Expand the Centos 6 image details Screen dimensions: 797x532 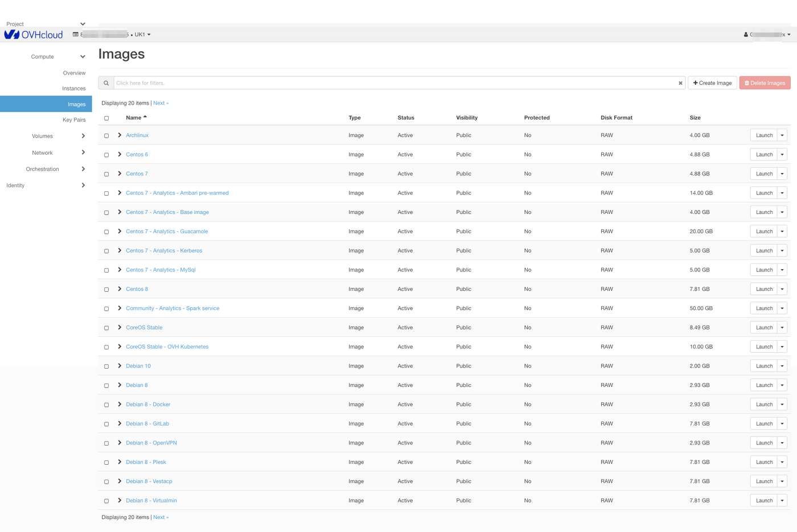click(120, 155)
